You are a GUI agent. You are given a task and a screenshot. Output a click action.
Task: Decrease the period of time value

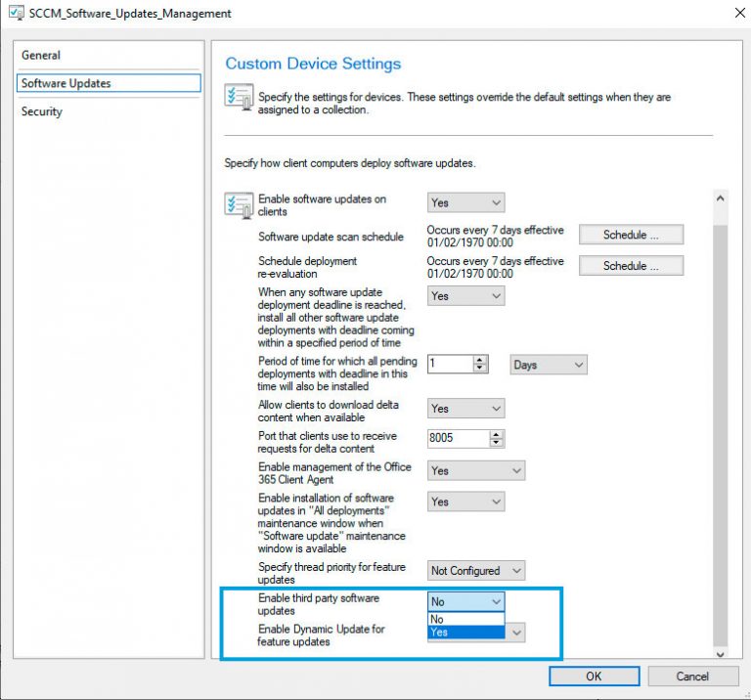click(x=480, y=369)
